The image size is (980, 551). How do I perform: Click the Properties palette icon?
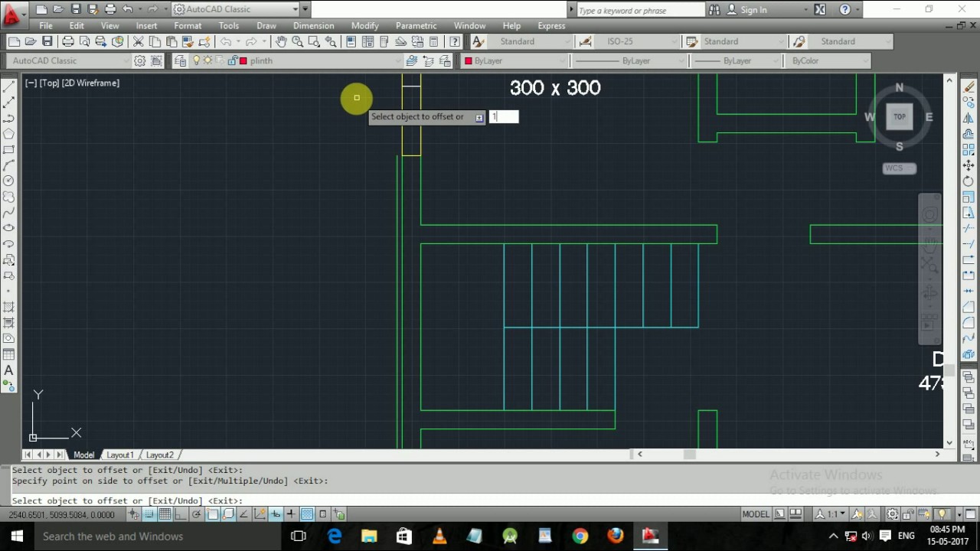(x=351, y=41)
